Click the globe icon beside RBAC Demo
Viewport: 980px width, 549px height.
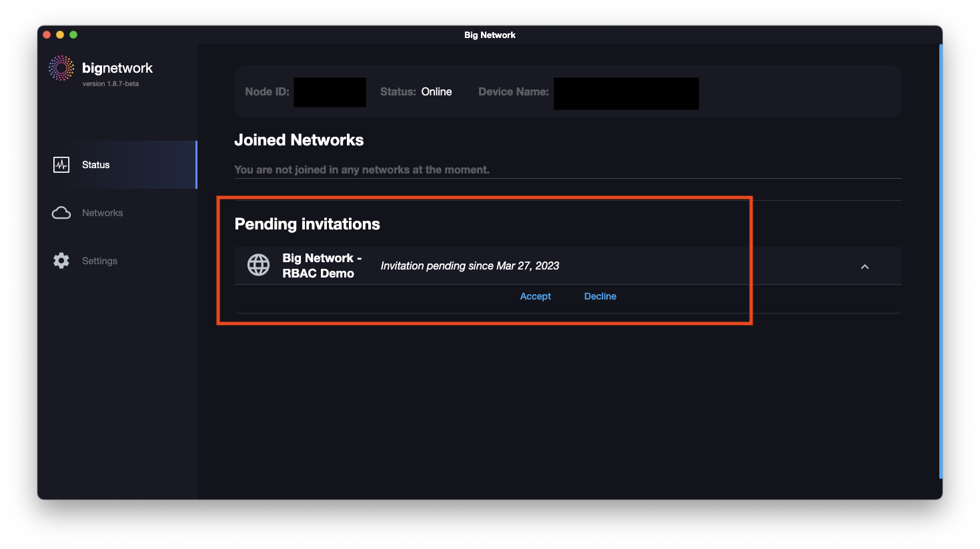point(259,265)
